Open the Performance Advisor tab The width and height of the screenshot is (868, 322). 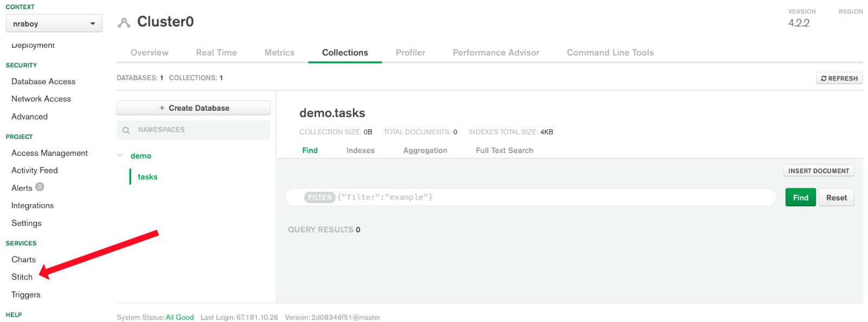[x=496, y=53]
